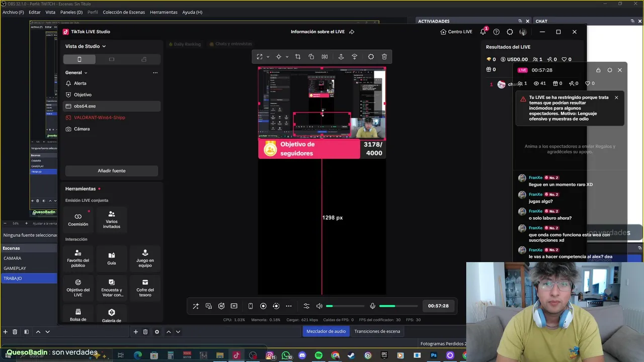644x362 pixels.
Task: Open TikTok notifications bell
Action: (483, 32)
